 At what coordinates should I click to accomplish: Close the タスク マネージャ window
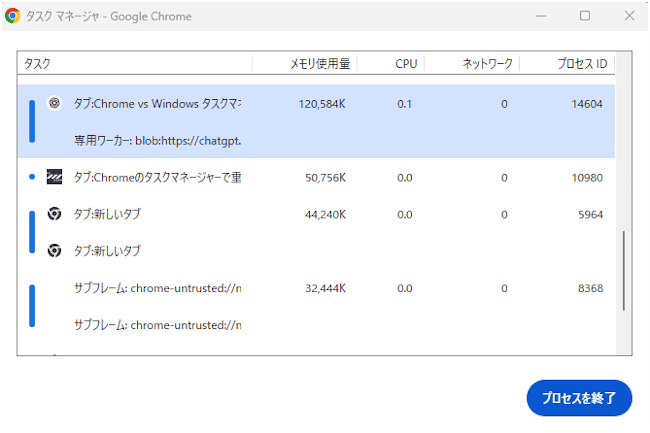[629, 16]
